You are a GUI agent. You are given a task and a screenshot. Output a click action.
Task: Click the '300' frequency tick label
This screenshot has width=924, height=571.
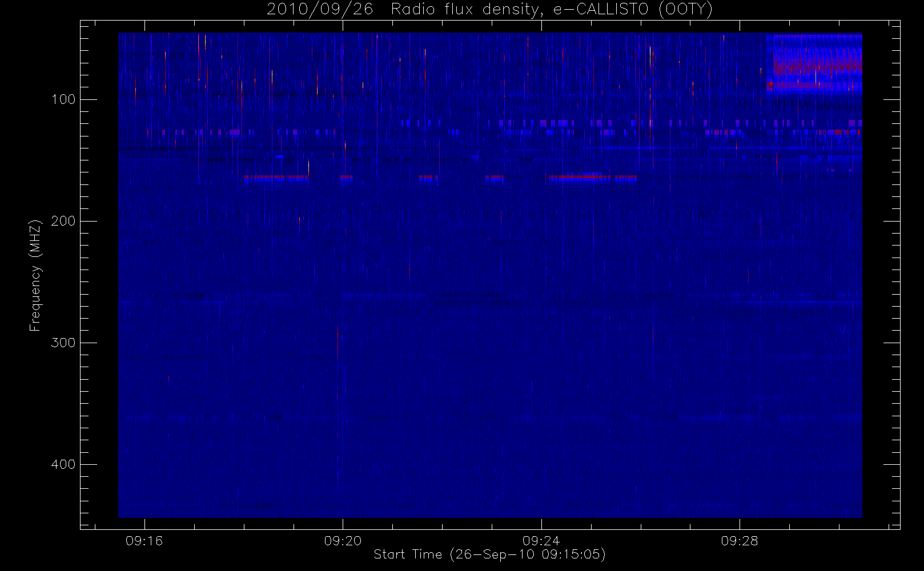63,343
